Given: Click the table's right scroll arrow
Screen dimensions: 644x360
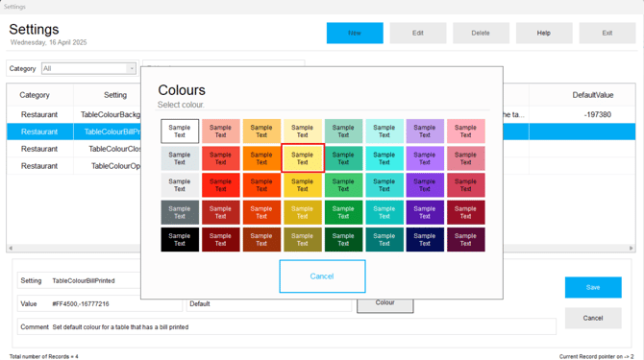Looking at the screenshot, I should (x=632, y=248).
